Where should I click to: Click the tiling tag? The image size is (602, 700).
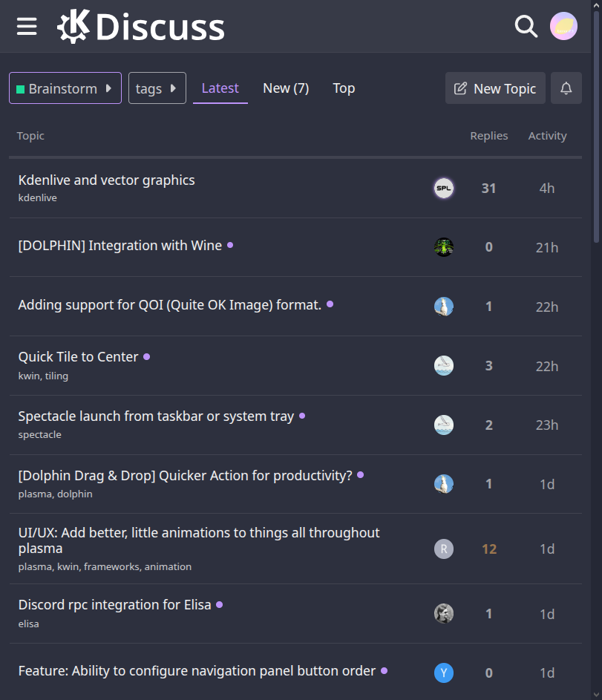(56, 376)
